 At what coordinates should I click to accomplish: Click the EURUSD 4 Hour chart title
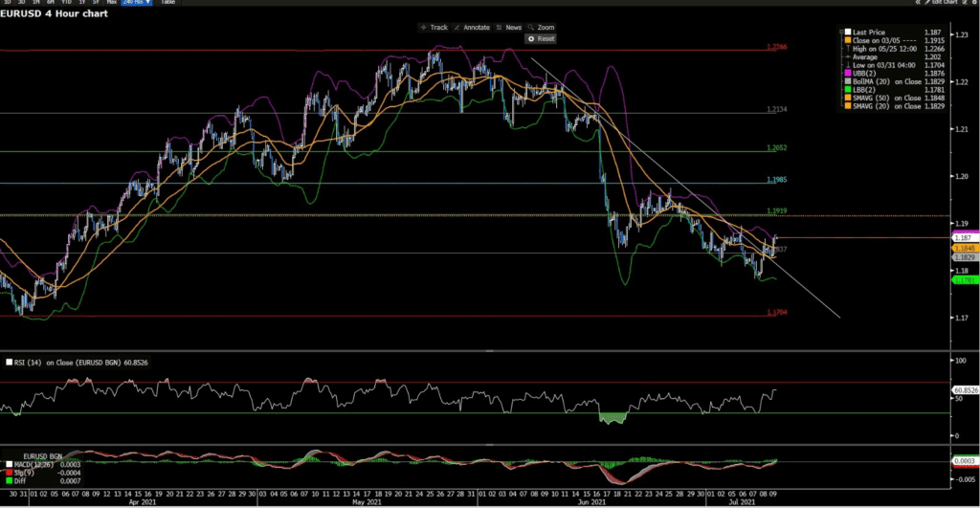click(54, 13)
